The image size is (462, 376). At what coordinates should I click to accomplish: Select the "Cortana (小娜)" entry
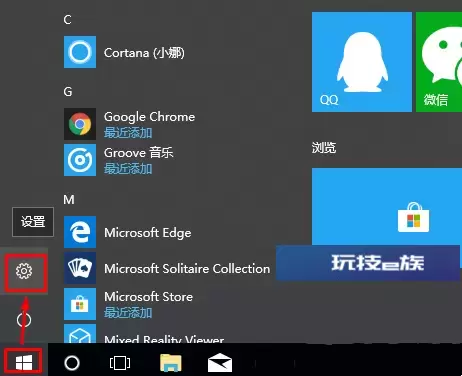[x=144, y=53]
